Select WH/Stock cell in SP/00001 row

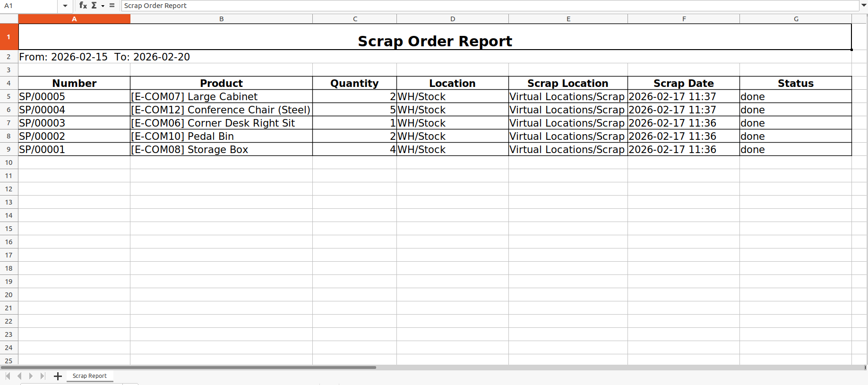click(453, 149)
